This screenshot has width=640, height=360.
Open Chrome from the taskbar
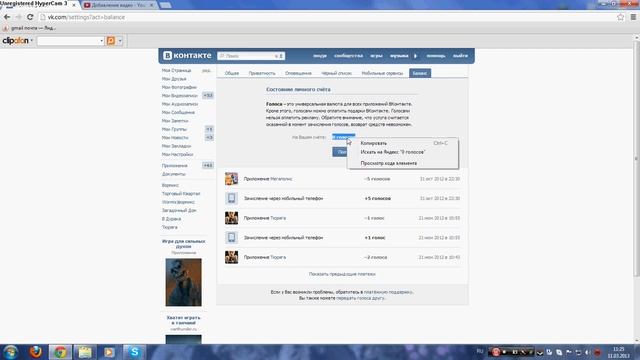(x=60, y=352)
